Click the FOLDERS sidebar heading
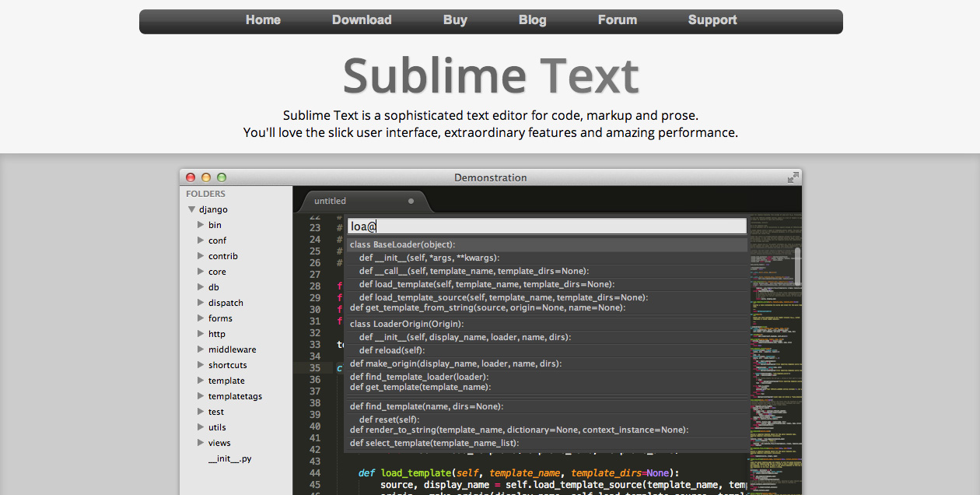The width and height of the screenshot is (980, 495). click(205, 194)
